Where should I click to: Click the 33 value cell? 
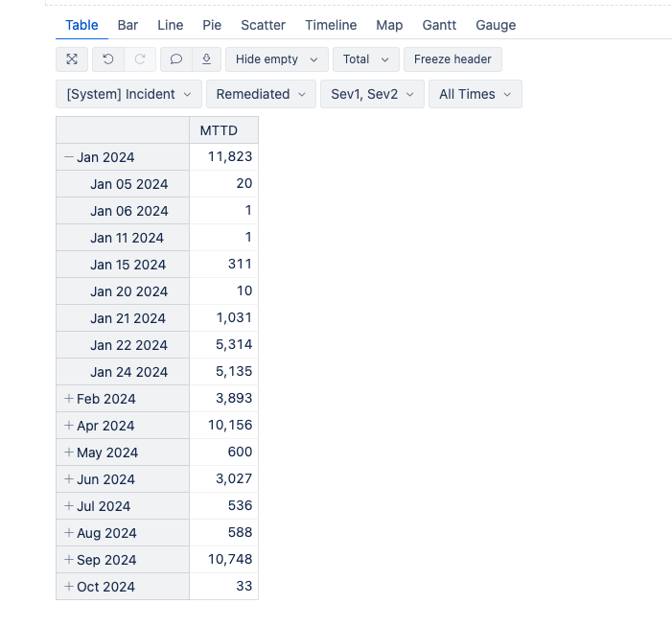click(x=223, y=586)
